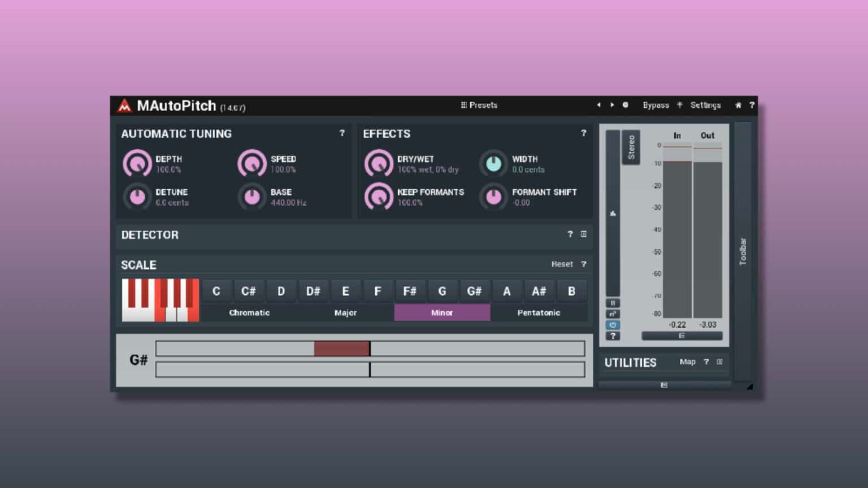This screenshot has width=868, height=488.
Task: Open the Presets browser
Action: [x=479, y=105]
